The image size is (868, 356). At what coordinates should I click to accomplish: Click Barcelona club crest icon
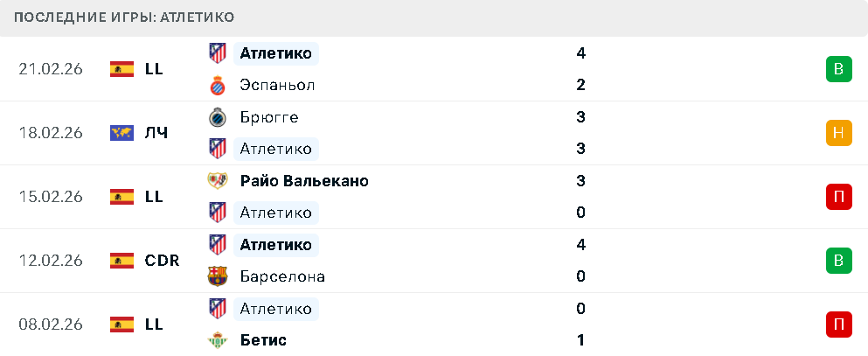point(217,276)
